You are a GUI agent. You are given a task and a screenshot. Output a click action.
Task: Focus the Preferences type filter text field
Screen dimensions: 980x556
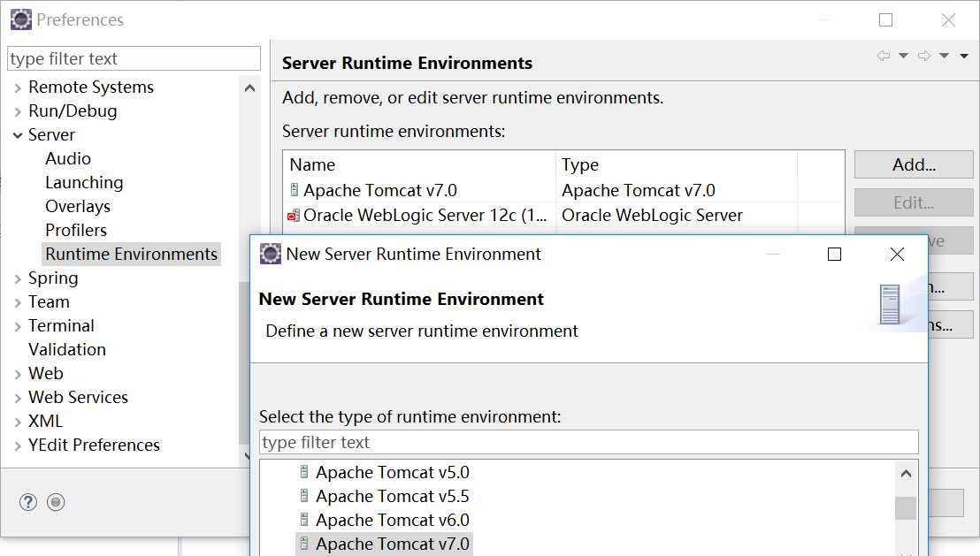pyautogui.click(x=134, y=58)
